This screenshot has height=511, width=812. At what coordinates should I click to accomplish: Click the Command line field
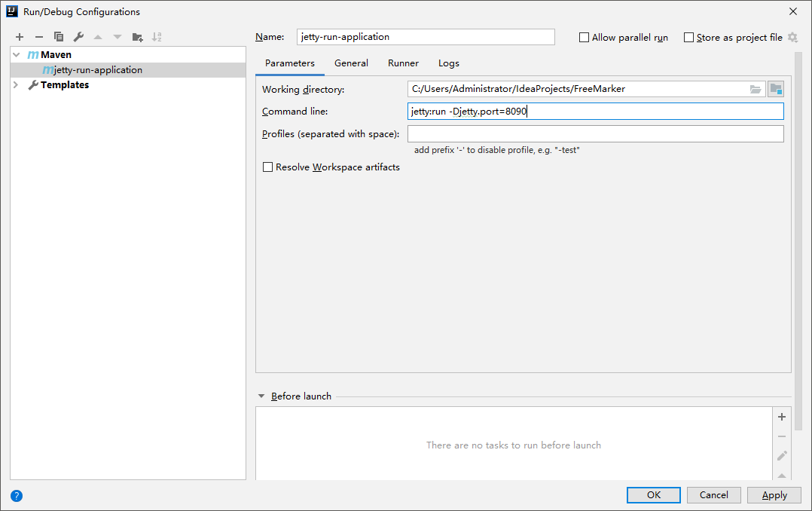point(596,112)
